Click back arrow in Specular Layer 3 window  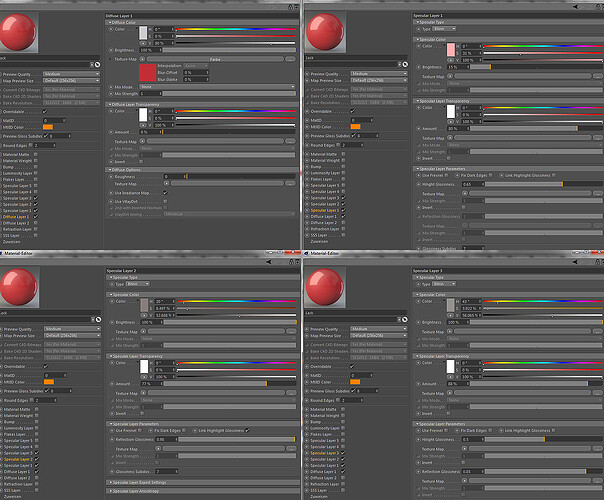[x=575, y=262]
